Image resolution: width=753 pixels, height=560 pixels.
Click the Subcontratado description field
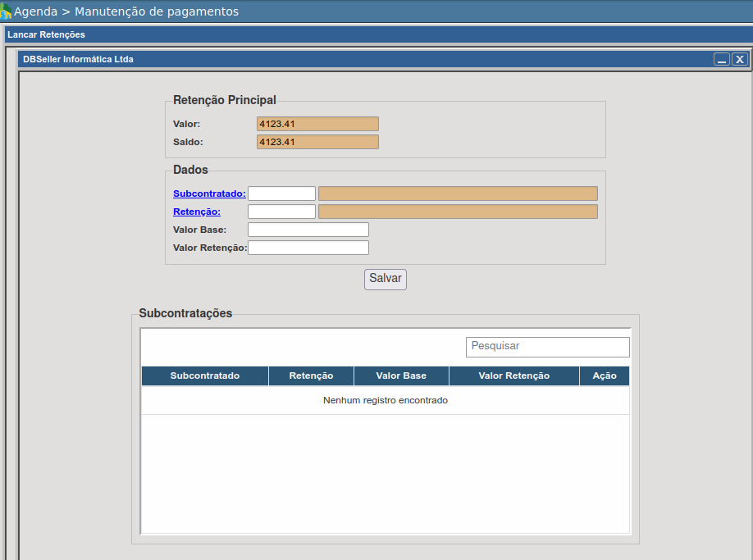pyautogui.click(x=458, y=193)
